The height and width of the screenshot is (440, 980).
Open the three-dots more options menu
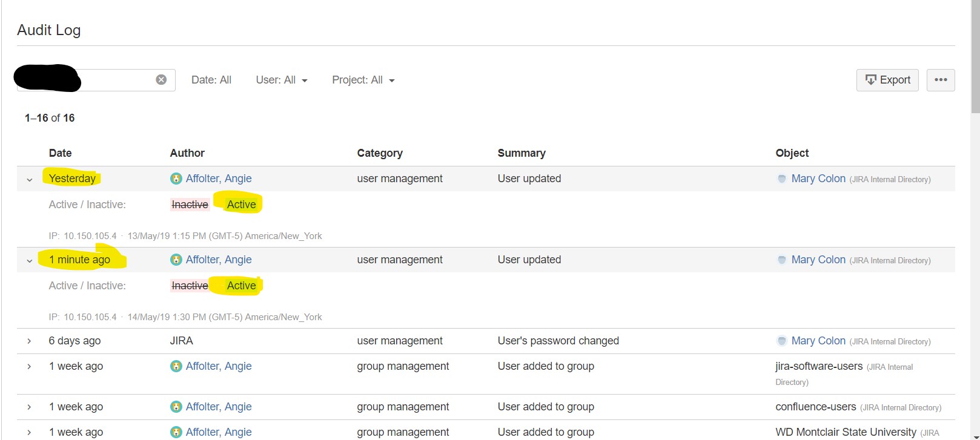point(941,80)
